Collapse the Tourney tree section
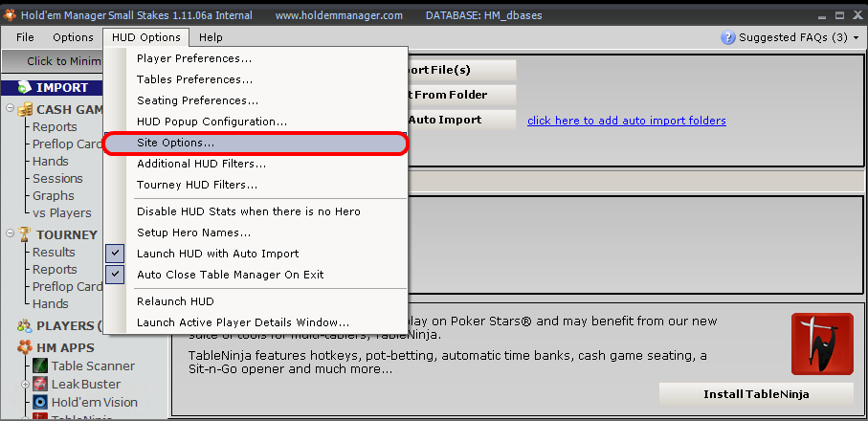 [x=10, y=233]
